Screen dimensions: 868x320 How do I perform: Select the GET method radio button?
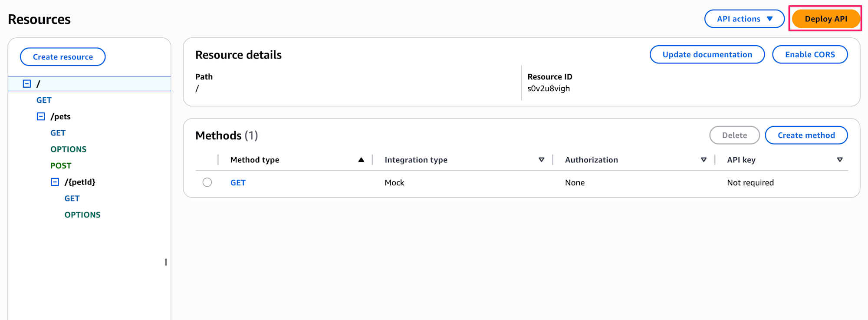(207, 182)
